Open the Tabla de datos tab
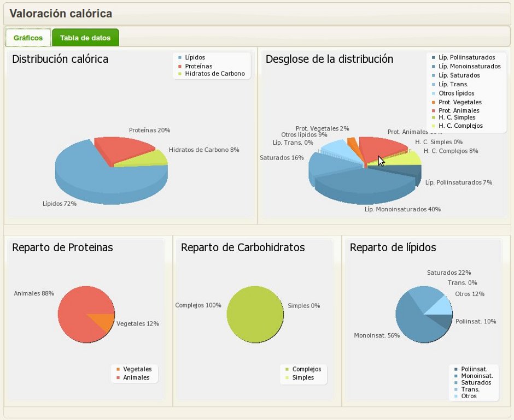The height and width of the screenshot is (420, 514). pyautogui.click(x=85, y=38)
